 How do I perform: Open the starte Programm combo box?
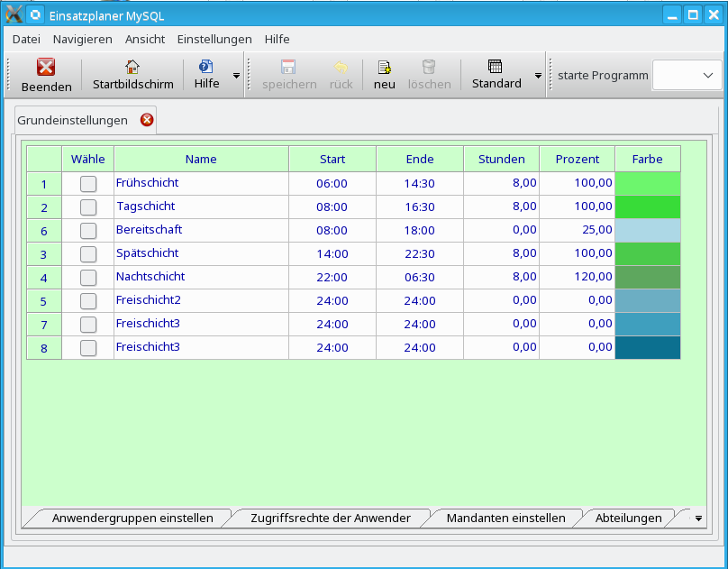(687, 76)
